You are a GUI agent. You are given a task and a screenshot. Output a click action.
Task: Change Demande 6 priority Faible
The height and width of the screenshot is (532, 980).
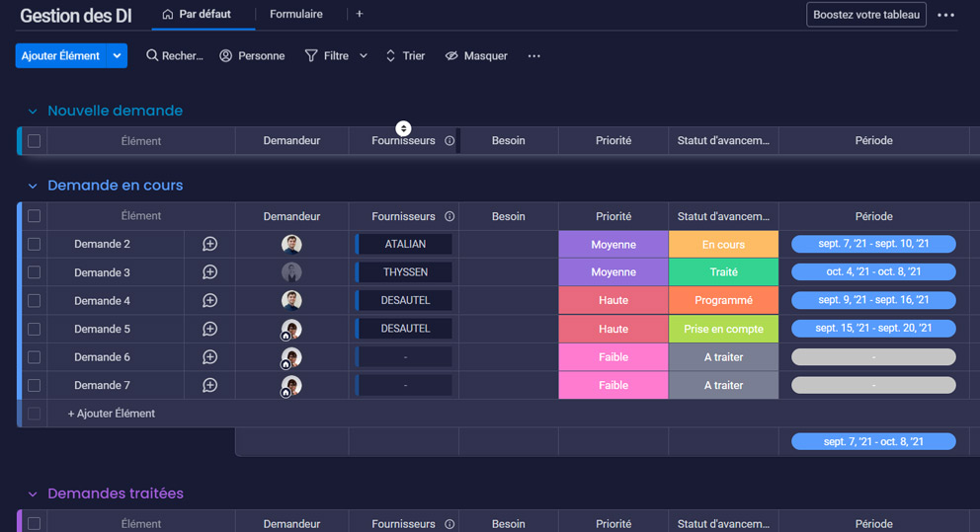(613, 357)
